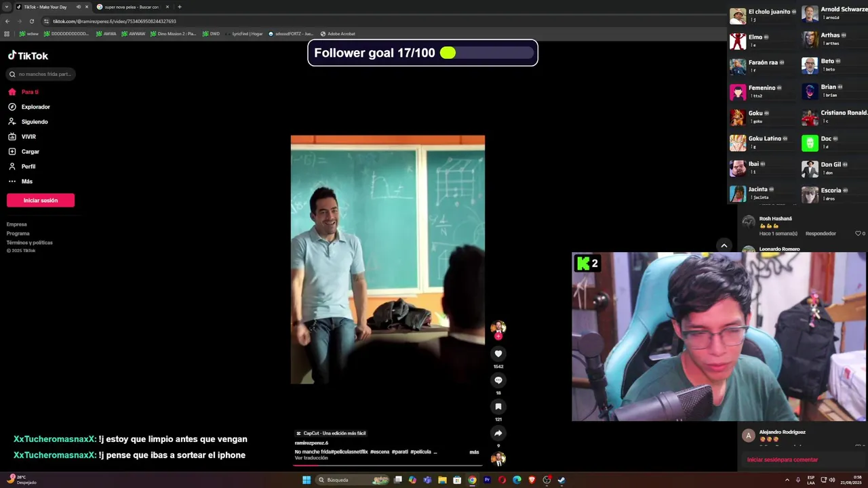Image resolution: width=868 pixels, height=488 pixels.
Task: Save the video with the bookmark icon
Action: click(498, 407)
